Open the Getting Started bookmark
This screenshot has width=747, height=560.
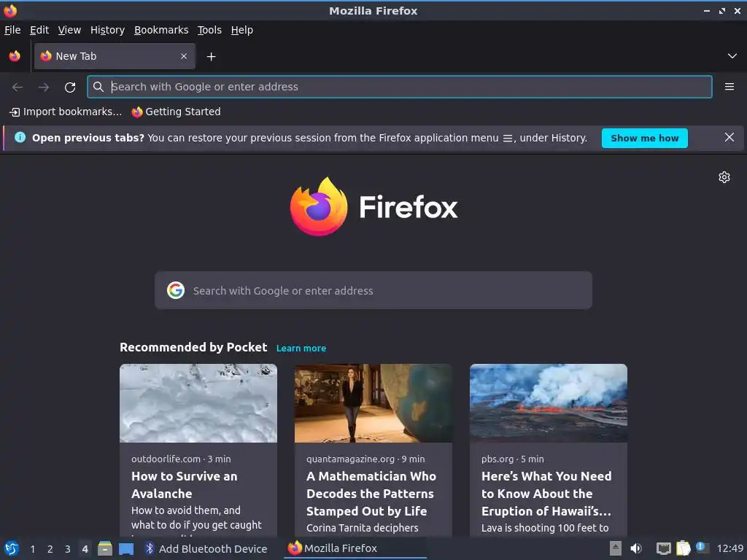pyautogui.click(x=177, y=112)
